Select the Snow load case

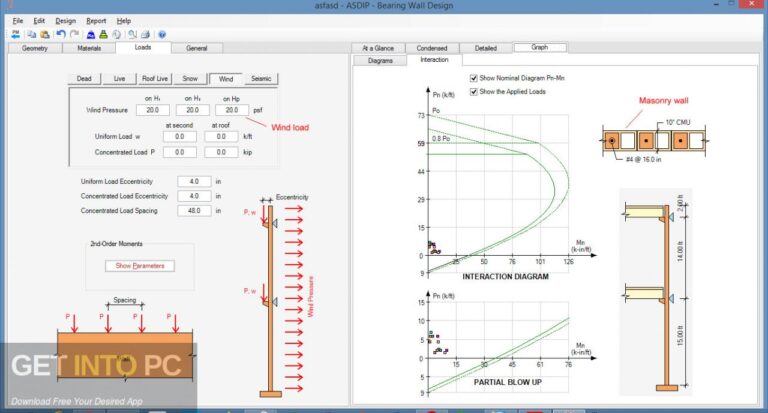point(190,78)
